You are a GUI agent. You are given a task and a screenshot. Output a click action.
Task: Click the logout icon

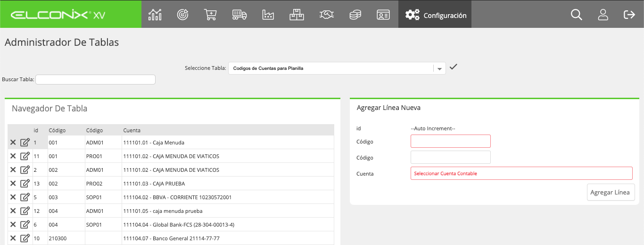coord(629,15)
